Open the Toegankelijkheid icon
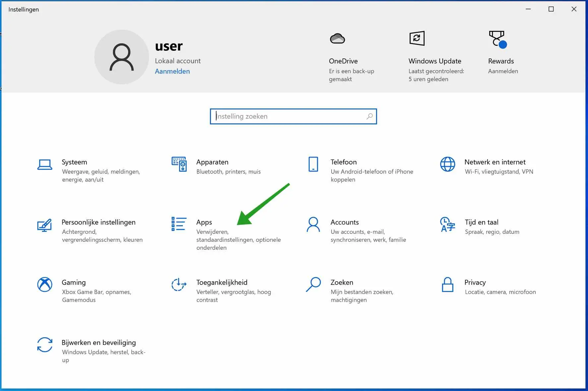Screen dimensions: 588x391 click(179, 285)
